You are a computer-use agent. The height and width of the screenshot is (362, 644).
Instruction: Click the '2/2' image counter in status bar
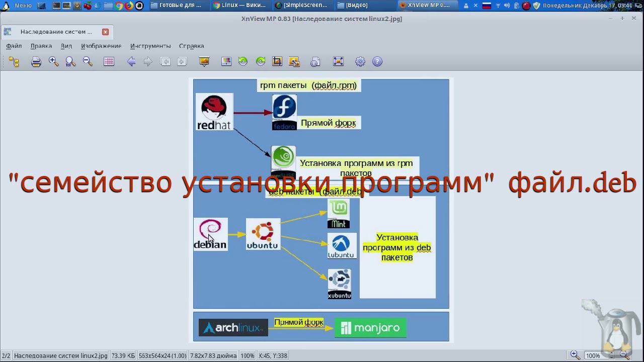point(6,355)
